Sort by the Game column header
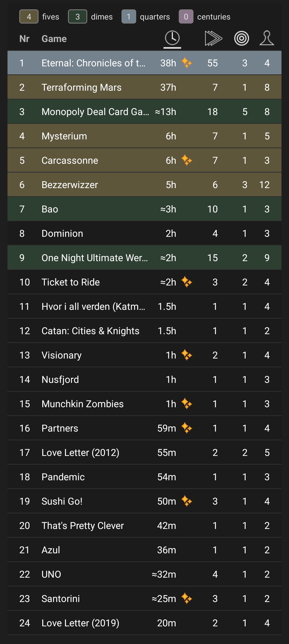 54,39
